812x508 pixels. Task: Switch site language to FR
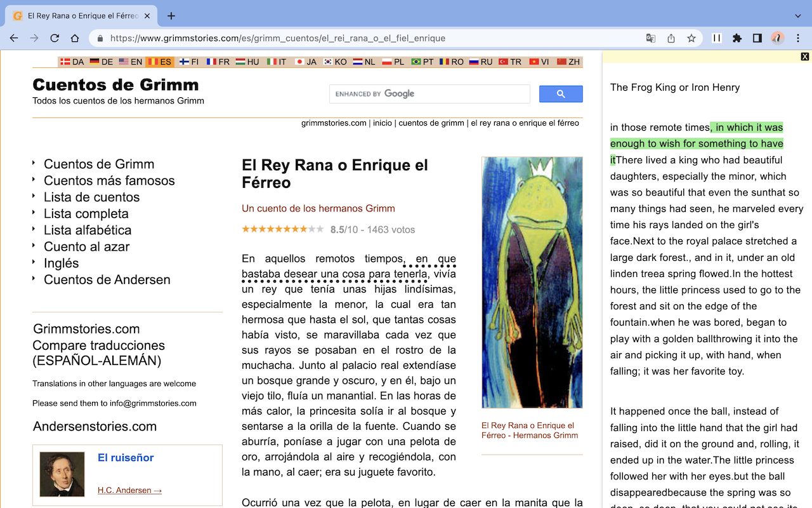point(218,62)
